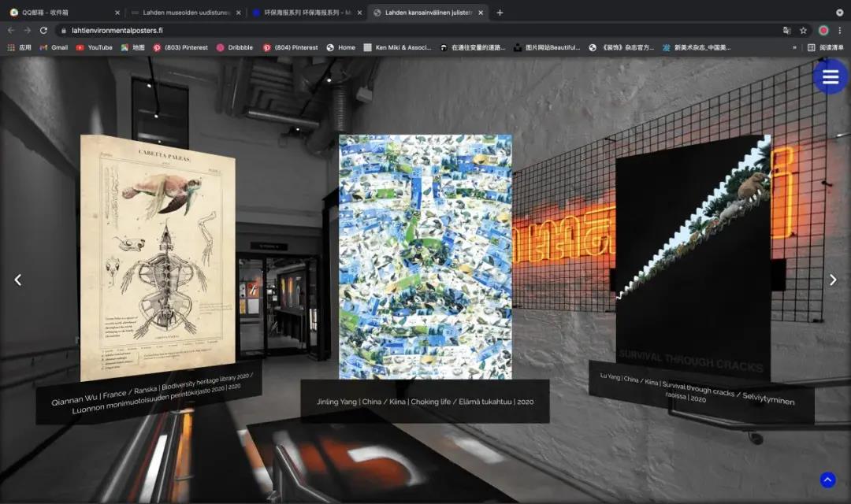
Task: Expand the bookmarks overflow chevron
Action: click(794, 48)
